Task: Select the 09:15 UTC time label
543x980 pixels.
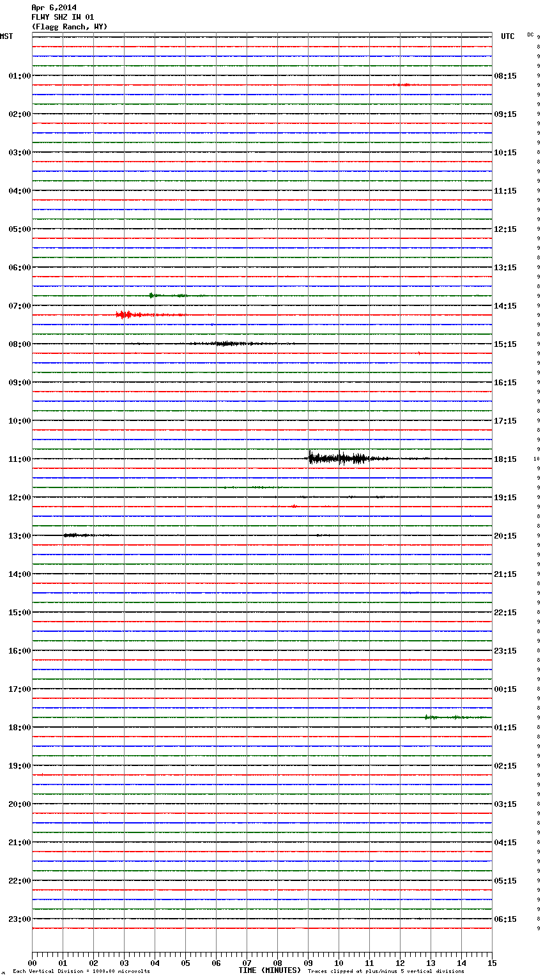Action: click(505, 114)
